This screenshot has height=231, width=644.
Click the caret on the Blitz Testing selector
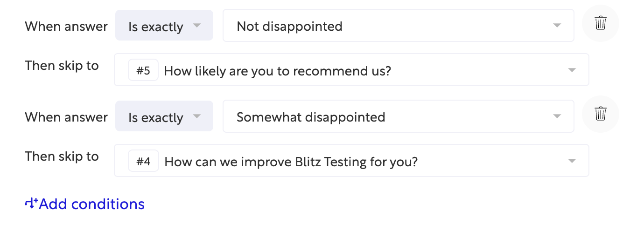point(572,161)
